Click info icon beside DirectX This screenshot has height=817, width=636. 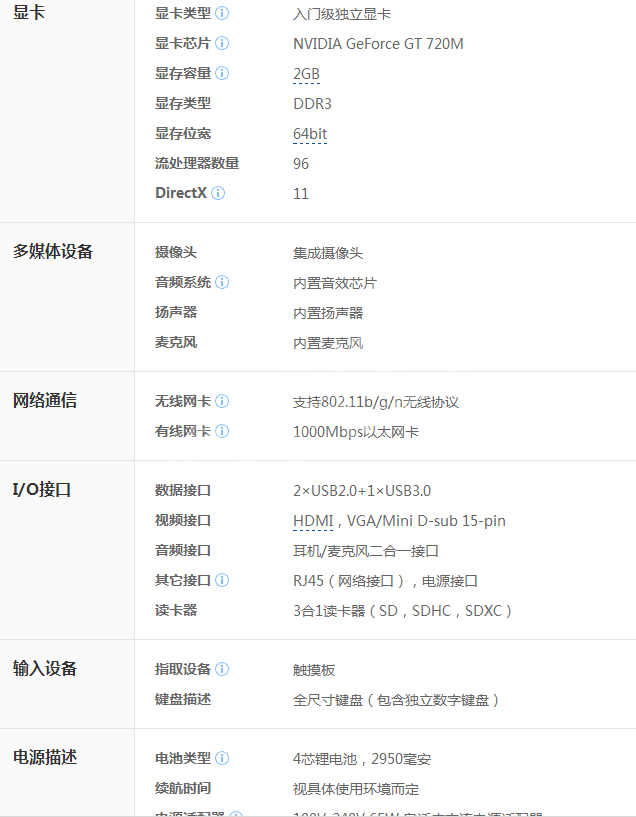tap(218, 193)
